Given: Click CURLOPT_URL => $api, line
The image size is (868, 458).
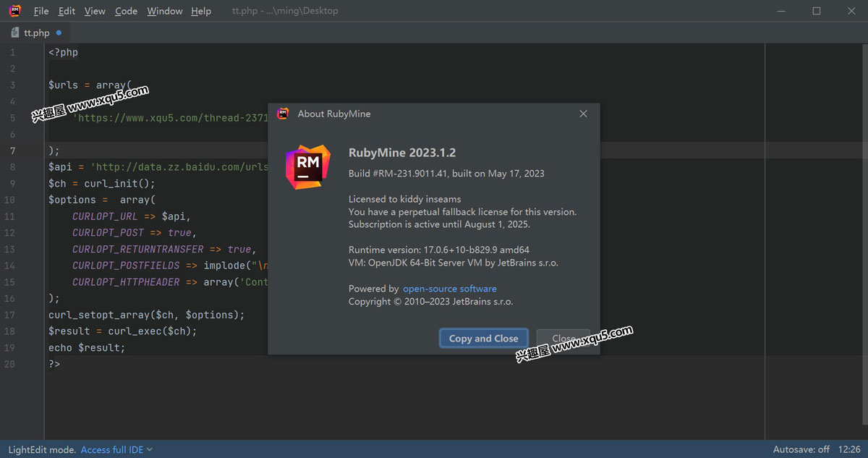Looking at the screenshot, I should pos(132,216).
